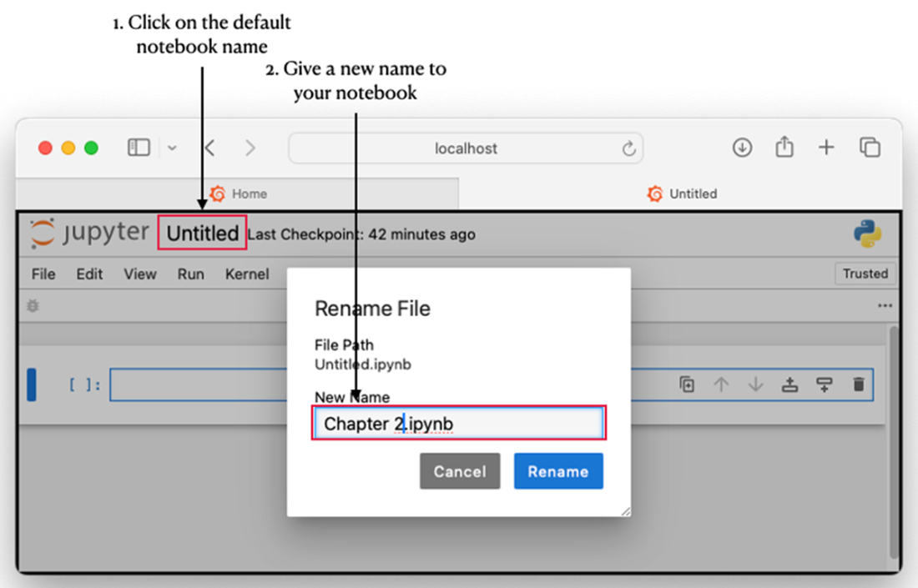The width and height of the screenshot is (918, 588).
Task: Open the File menu
Action: click(x=43, y=274)
